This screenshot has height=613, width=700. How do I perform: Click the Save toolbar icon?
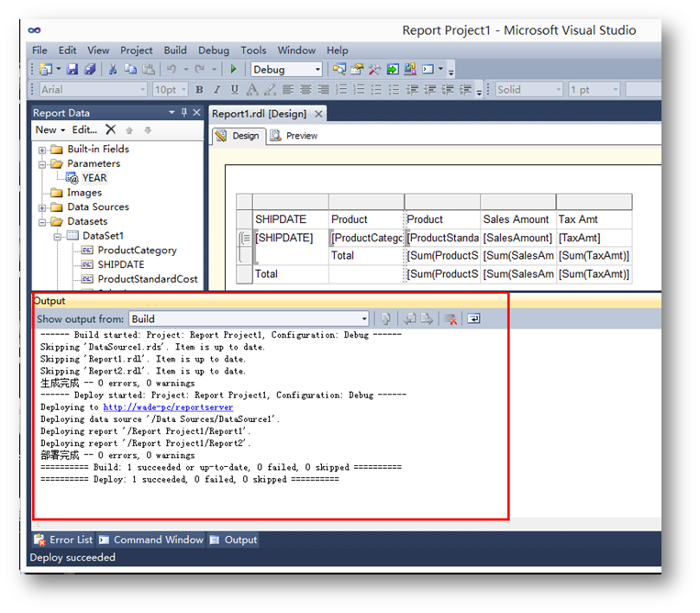[72, 69]
